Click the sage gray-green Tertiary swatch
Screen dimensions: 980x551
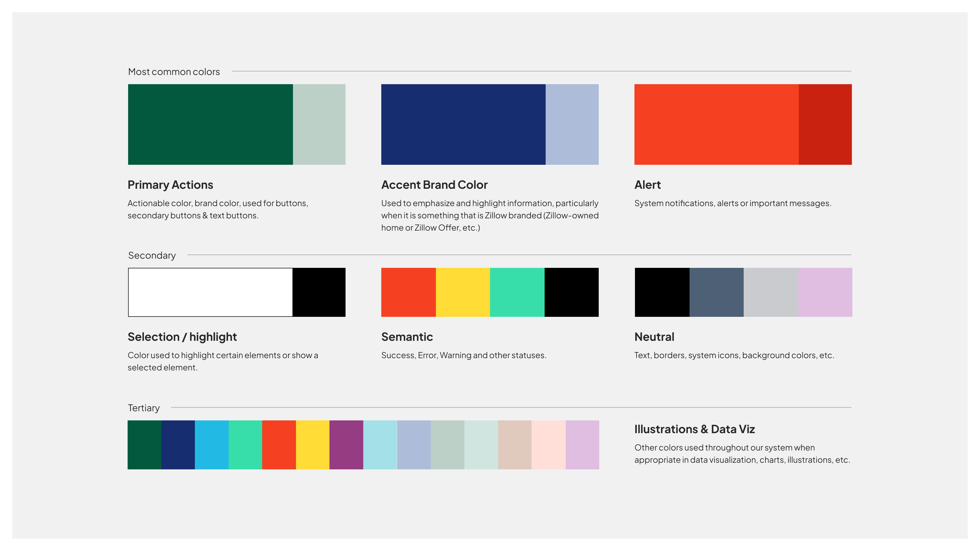[x=447, y=445]
